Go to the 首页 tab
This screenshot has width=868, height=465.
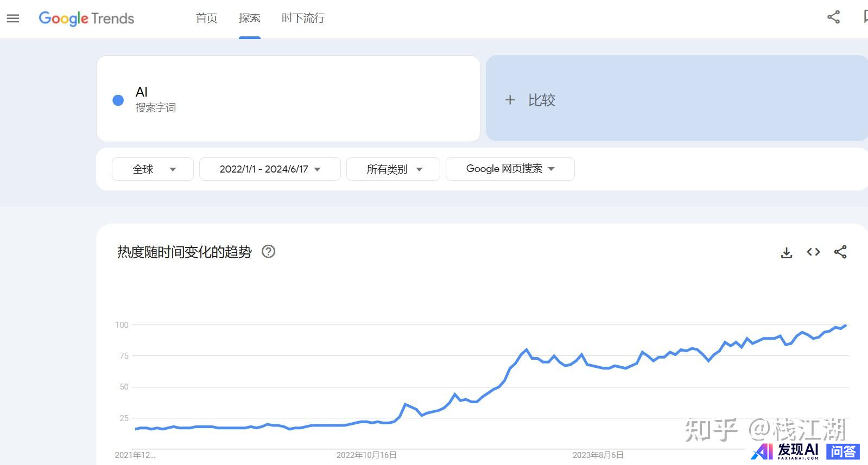point(206,18)
